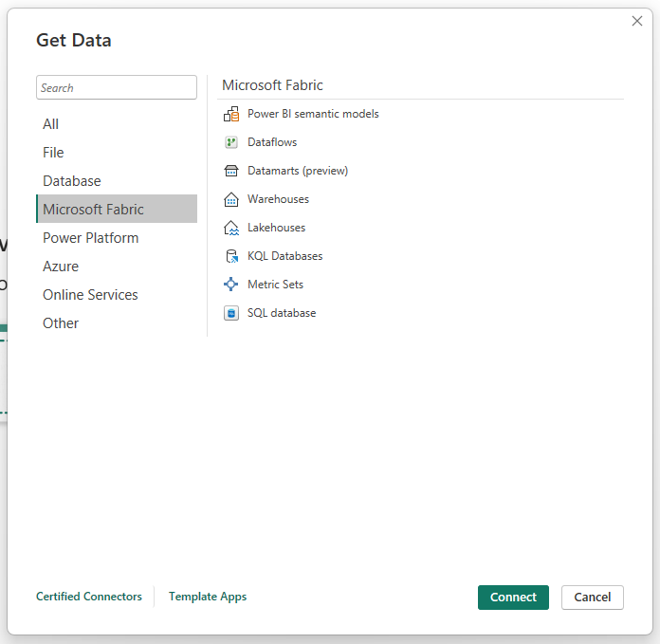Click the Warehouses house icon
Viewport: 660px width, 644px height.
231,199
